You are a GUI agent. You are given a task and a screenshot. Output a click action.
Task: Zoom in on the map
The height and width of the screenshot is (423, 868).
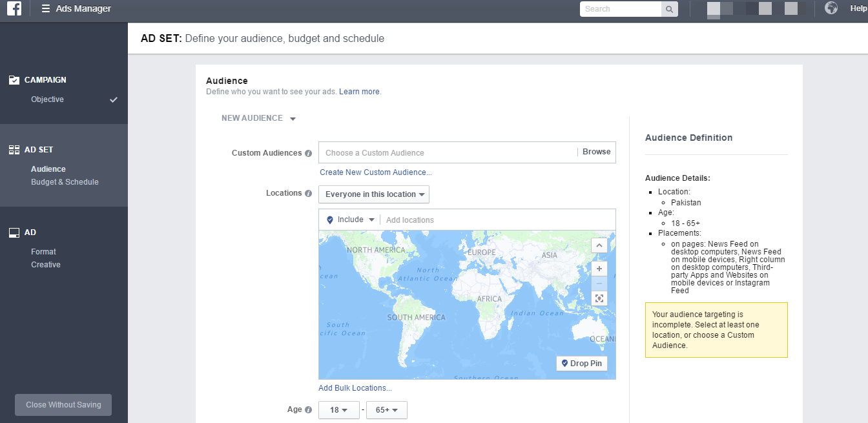599,269
